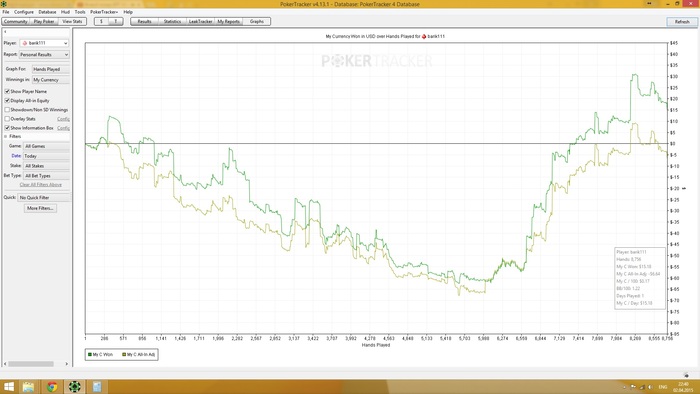Viewport: 700px width, 394px height.
Task: Click My C All-In Adj legend swatch
Action: [124, 355]
